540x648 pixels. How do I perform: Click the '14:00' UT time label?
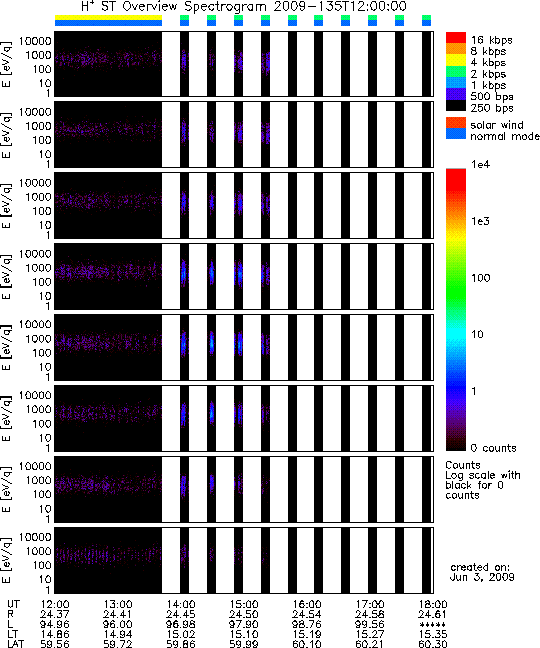pyautogui.click(x=181, y=605)
